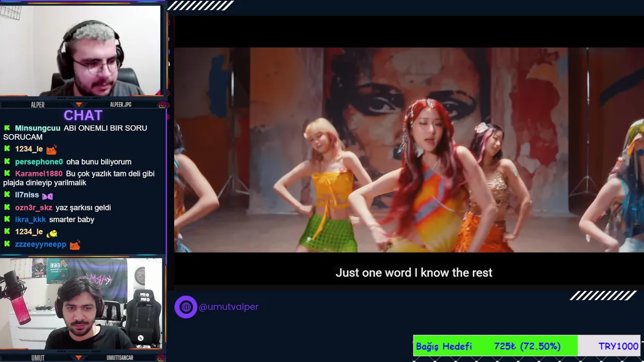Click the Instagram icon beside UMUTTSANCAR
Screen dimensions: 644x362
162,358
